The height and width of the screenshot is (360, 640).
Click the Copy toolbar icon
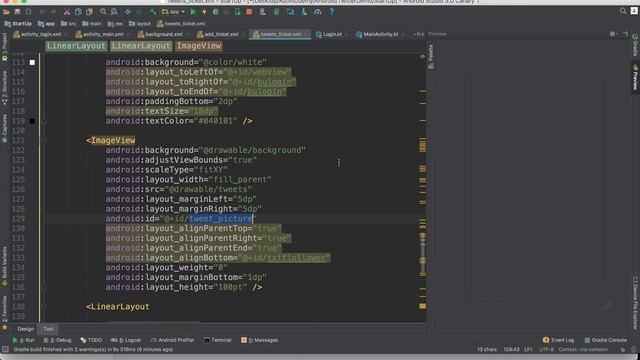click(x=78, y=12)
